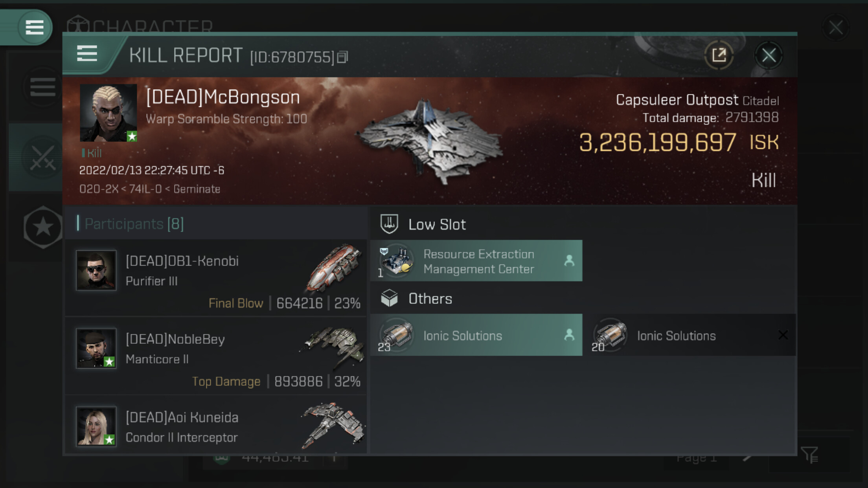Click the share kill report icon

tap(719, 55)
